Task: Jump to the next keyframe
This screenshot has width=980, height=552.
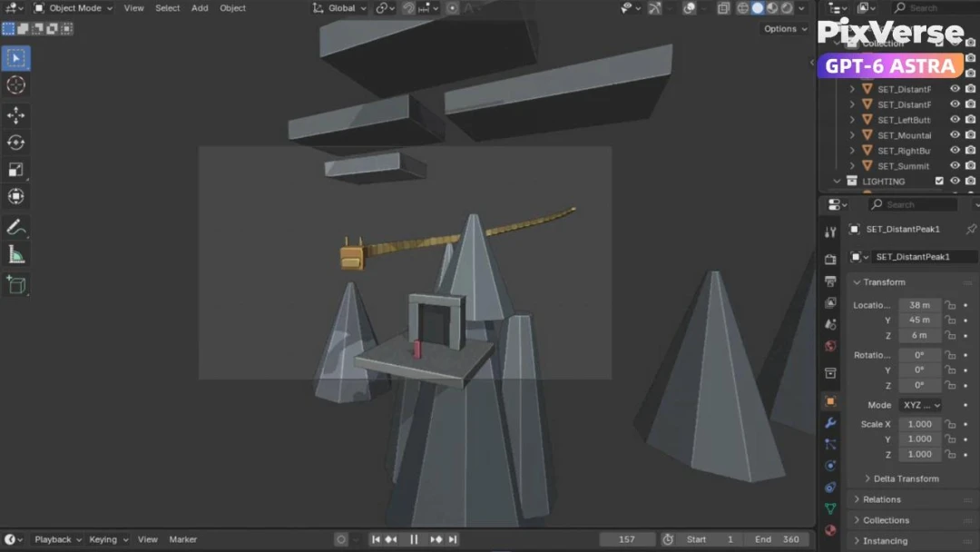Action: (436, 539)
